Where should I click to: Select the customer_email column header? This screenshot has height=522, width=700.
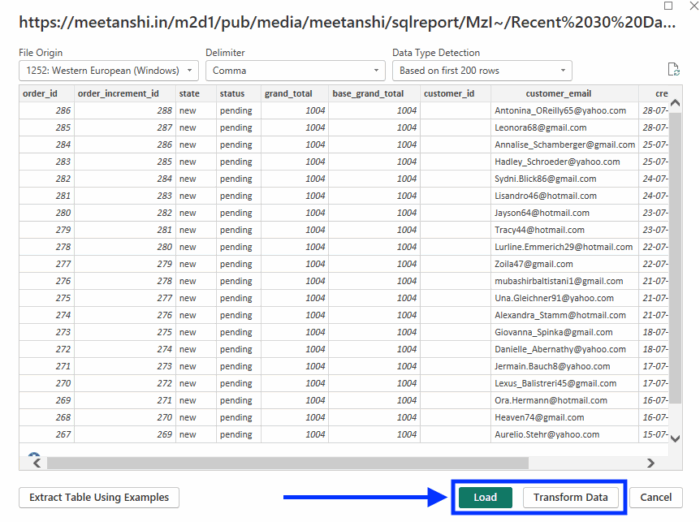click(564, 93)
